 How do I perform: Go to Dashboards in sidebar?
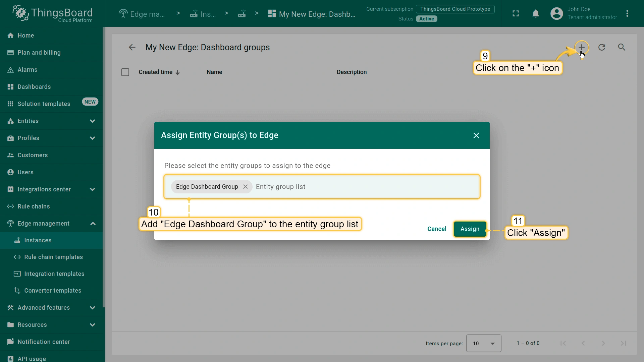tap(34, 87)
